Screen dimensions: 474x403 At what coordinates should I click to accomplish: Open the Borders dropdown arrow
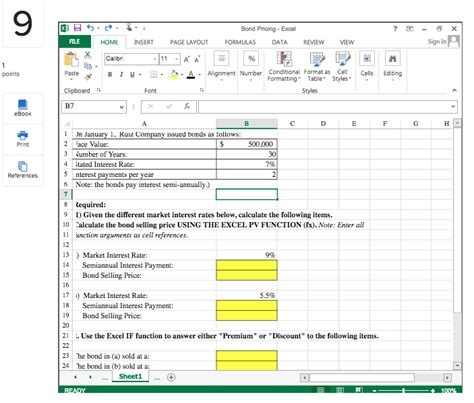(x=162, y=75)
